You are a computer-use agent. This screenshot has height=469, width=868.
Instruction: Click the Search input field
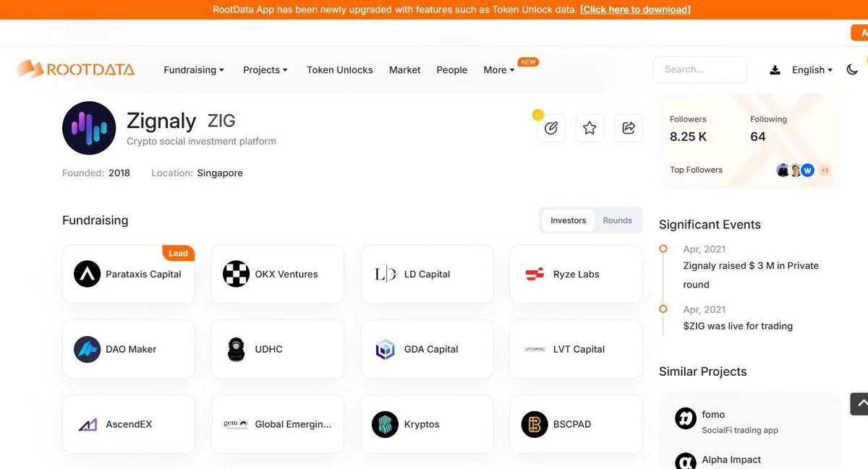tap(700, 69)
